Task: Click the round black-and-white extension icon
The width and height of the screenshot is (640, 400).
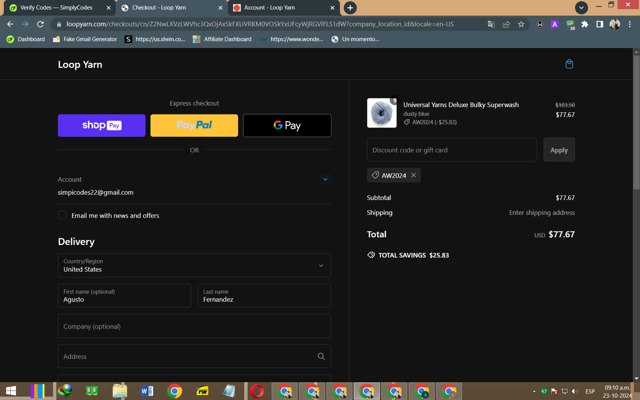Action: [x=540, y=24]
